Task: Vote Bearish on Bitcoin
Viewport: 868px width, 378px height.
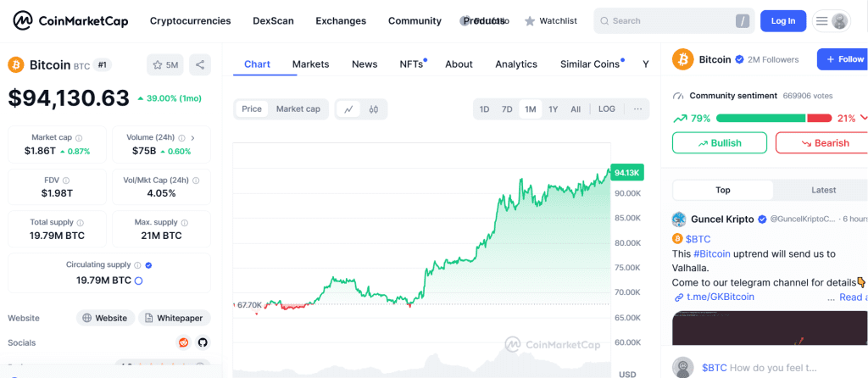Action: click(x=821, y=142)
